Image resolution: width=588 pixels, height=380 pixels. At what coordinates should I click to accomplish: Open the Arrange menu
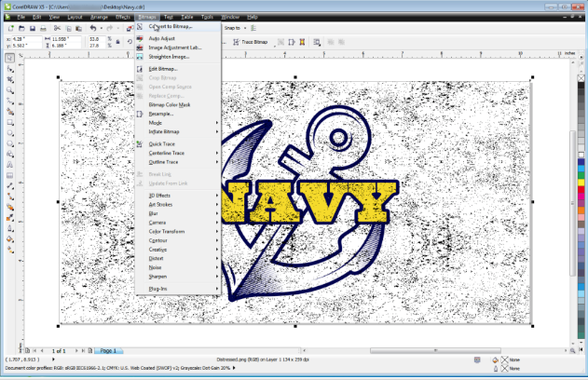99,17
